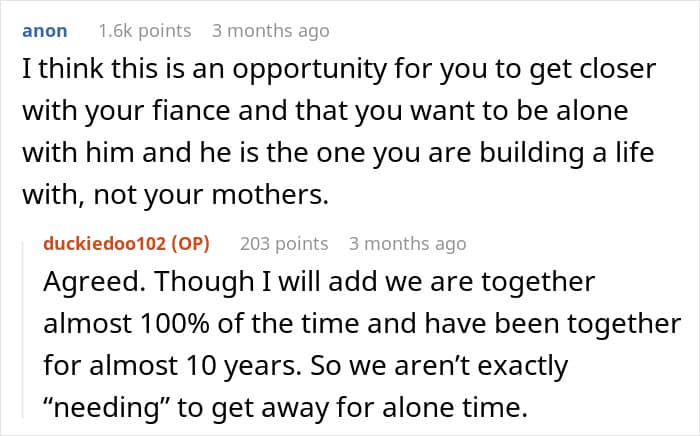Viewport: 700px width, 436px height.
Task: Click 100% in duckiedoo102's reply
Action: pyautogui.click(x=175, y=324)
